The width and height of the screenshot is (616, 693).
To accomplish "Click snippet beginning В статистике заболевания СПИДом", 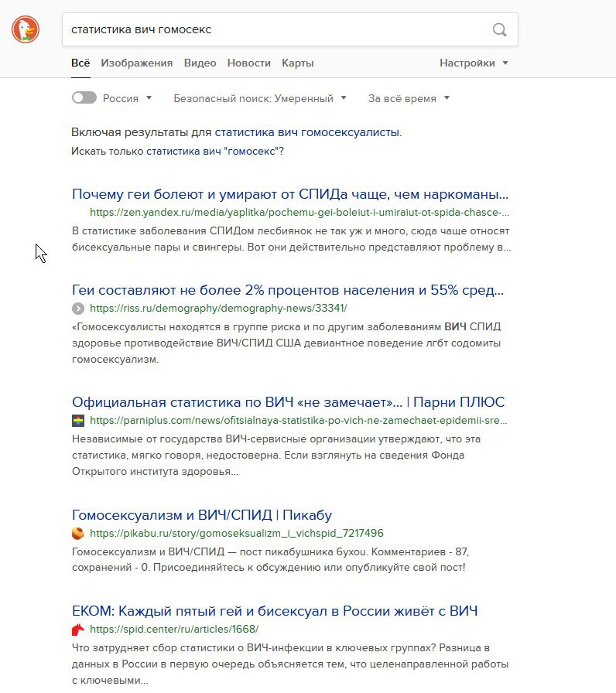I will click(x=292, y=239).
